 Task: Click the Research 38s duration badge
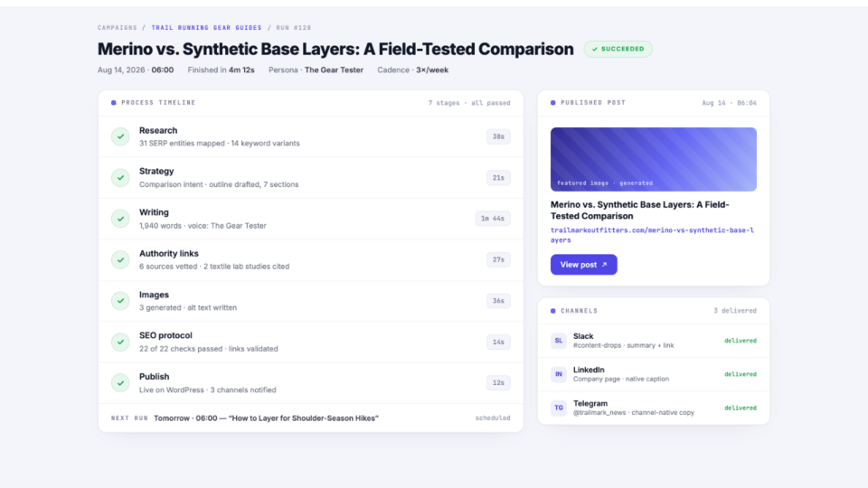click(498, 136)
